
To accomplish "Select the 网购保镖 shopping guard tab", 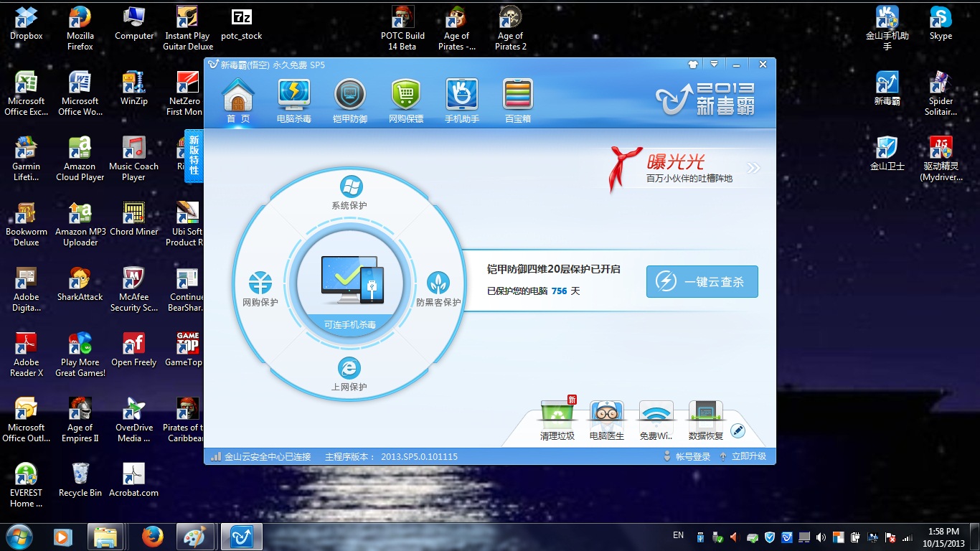I will click(x=406, y=101).
